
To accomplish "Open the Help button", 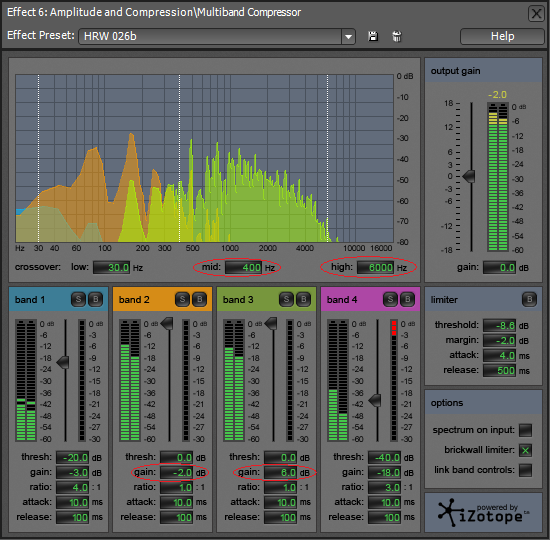I will (x=502, y=36).
